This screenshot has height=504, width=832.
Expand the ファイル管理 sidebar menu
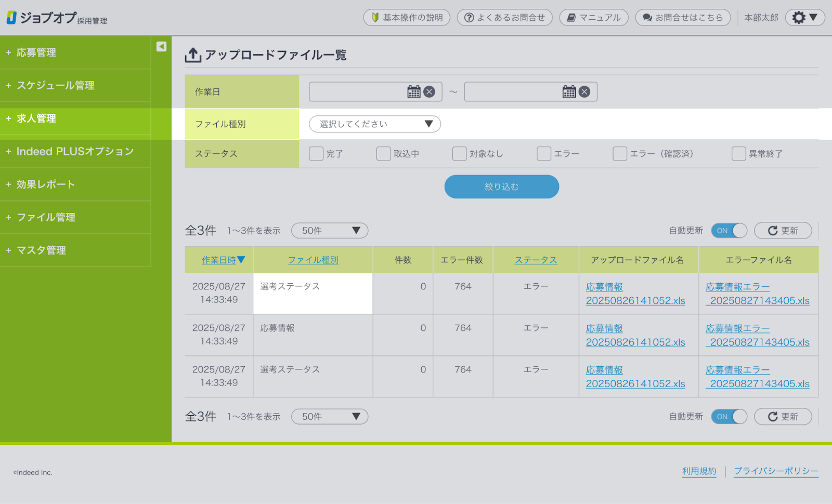click(x=46, y=217)
